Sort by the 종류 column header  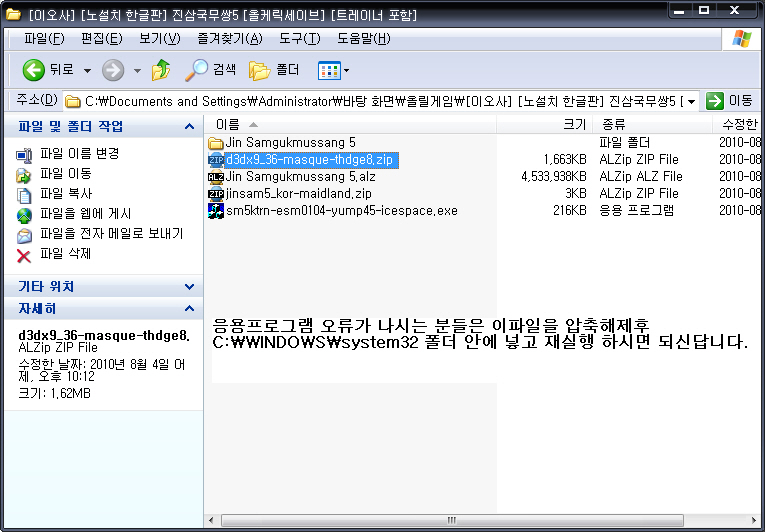652,125
